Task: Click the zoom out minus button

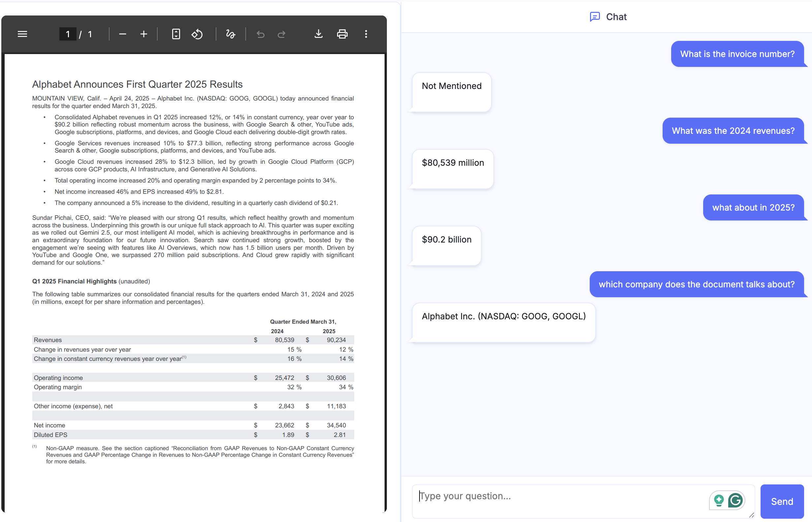Action: point(122,34)
